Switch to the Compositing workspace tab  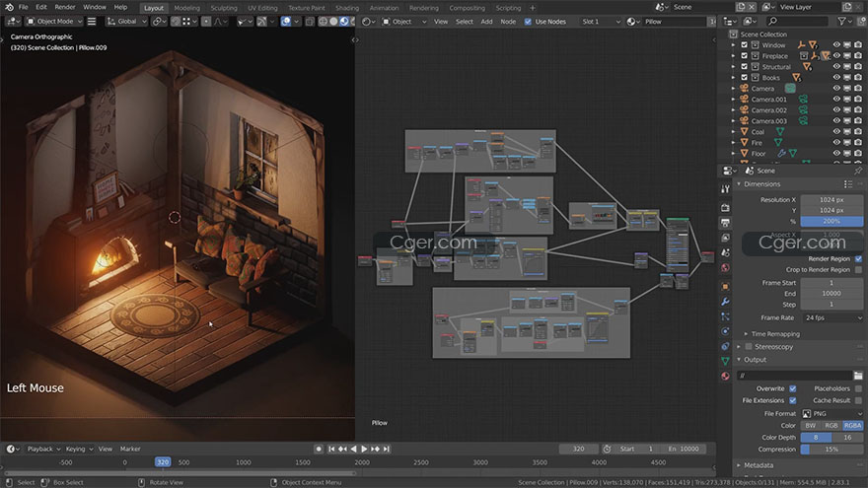point(467,8)
